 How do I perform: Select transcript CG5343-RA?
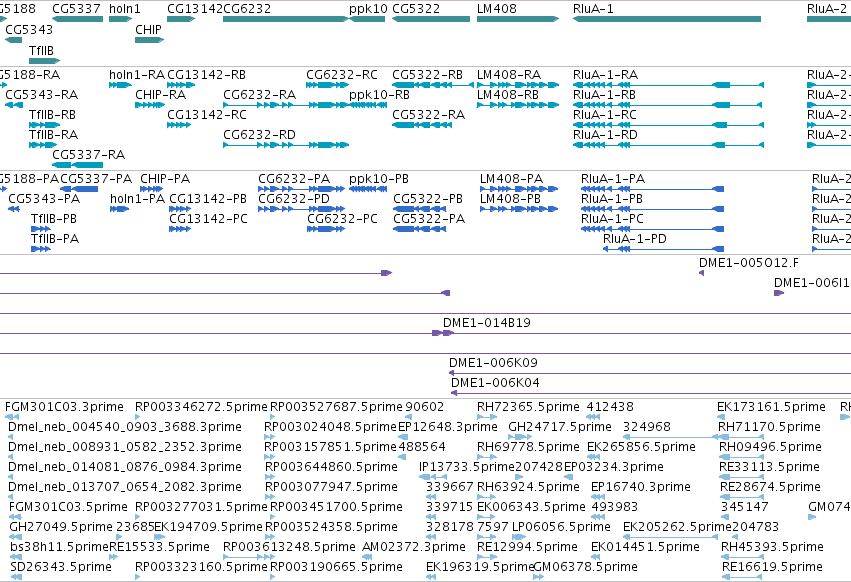pyautogui.click(x=41, y=94)
